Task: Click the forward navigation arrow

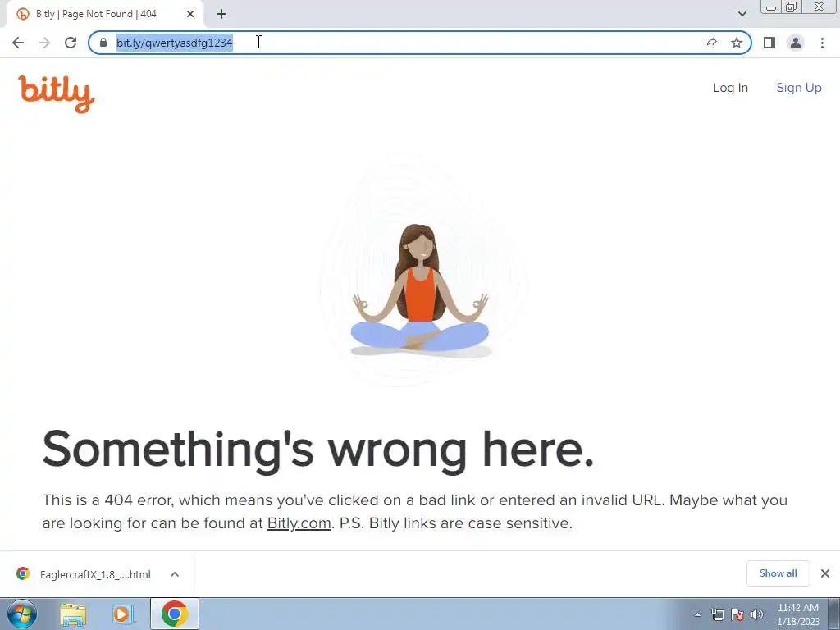Action: point(44,43)
